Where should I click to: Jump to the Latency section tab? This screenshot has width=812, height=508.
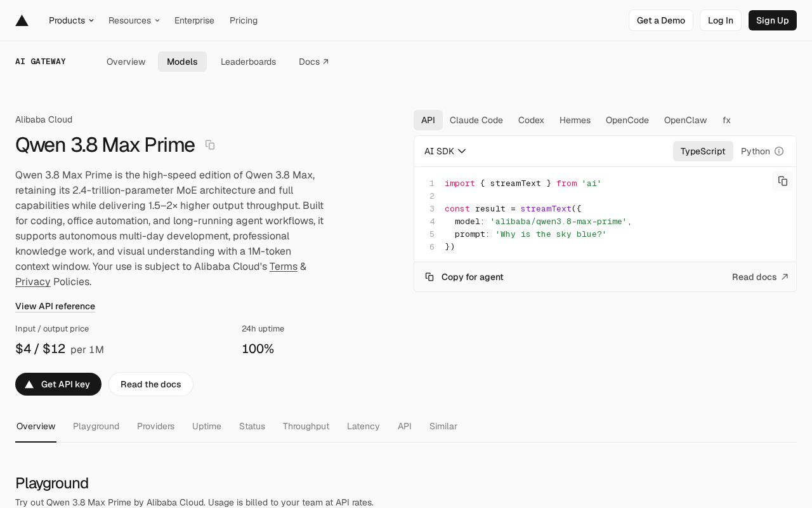click(363, 426)
